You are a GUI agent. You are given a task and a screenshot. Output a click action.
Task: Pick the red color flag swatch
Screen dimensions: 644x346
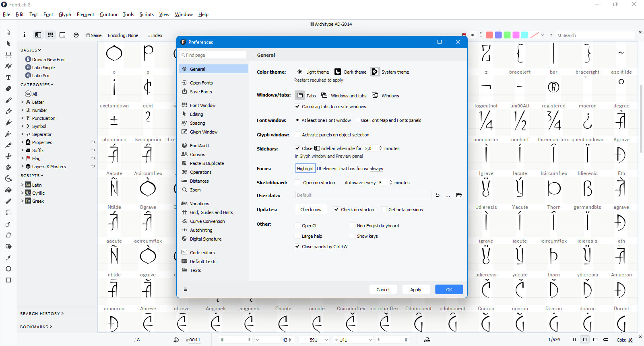click(489, 35)
